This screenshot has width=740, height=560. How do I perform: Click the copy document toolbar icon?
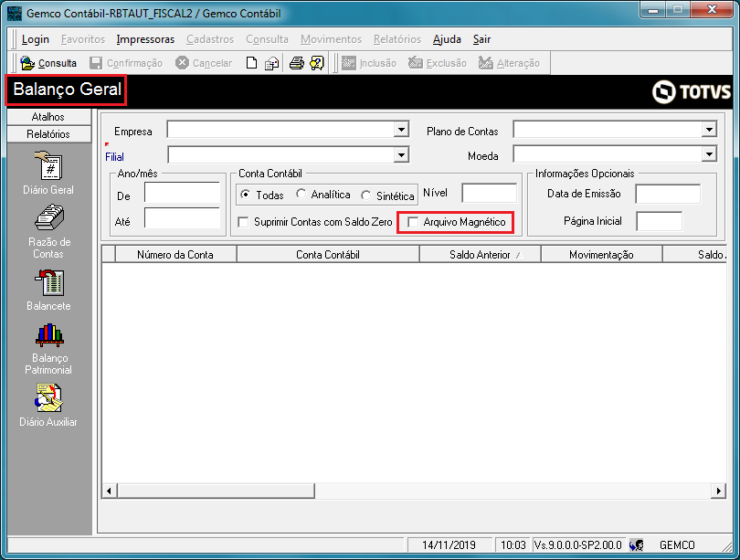tap(271, 63)
